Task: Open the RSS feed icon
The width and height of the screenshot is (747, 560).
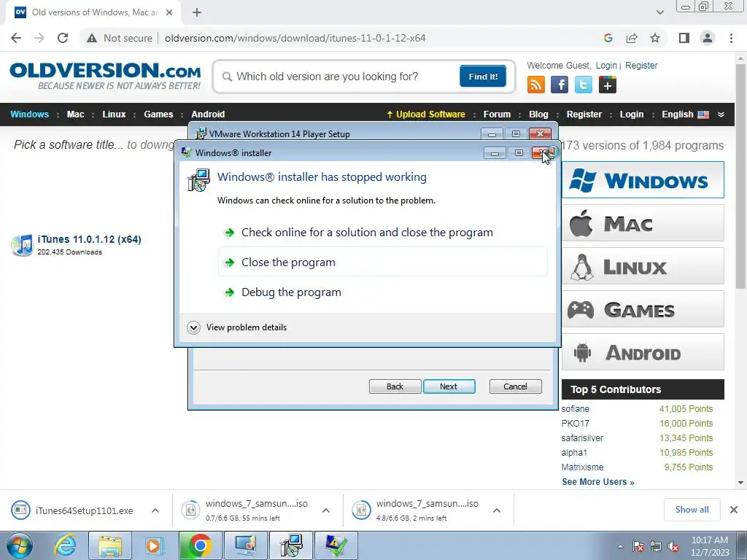Action: tap(536, 85)
